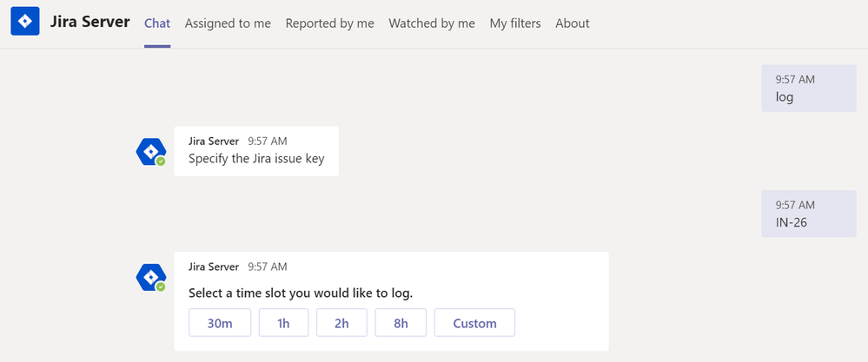
Task: Go to the Watched by me tab
Action: tap(432, 23)
